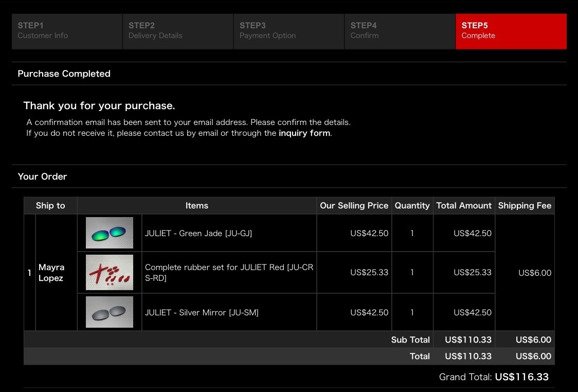Go to STEP3 Payment Option tab

pos(288,31)
